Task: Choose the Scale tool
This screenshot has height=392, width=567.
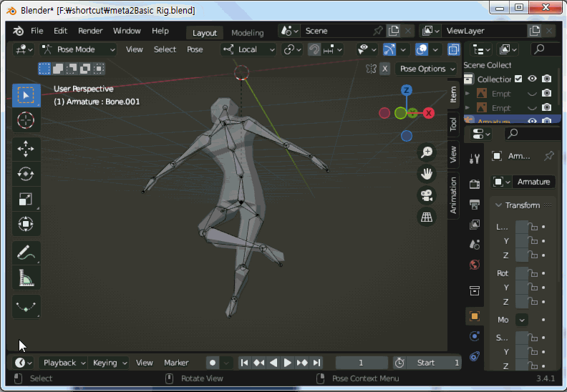Action: pos(26,200)
